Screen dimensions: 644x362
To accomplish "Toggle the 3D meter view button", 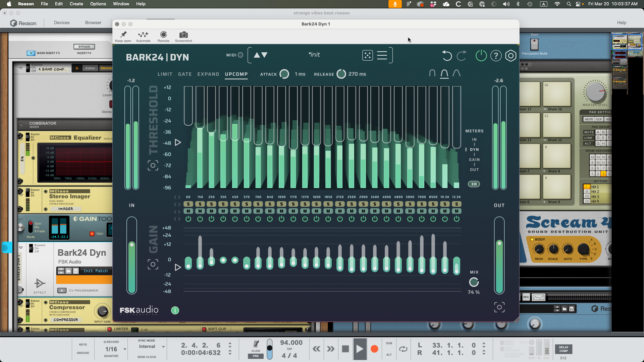I will (x=474, y=184).
